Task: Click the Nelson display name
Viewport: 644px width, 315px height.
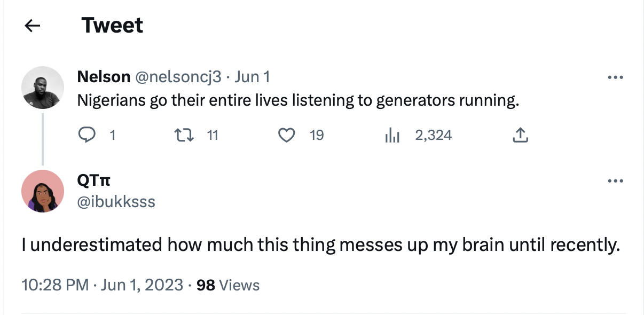Action: 104,77
